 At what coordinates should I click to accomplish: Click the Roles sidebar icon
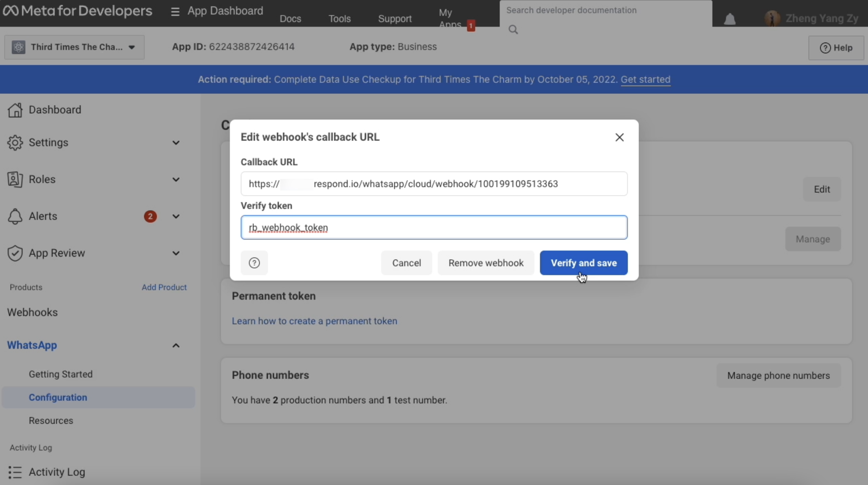click(15, 179)
